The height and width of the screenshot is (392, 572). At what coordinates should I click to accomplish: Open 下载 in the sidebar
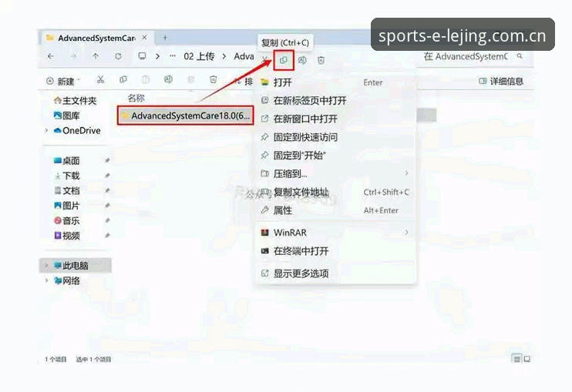click(66, 176)
